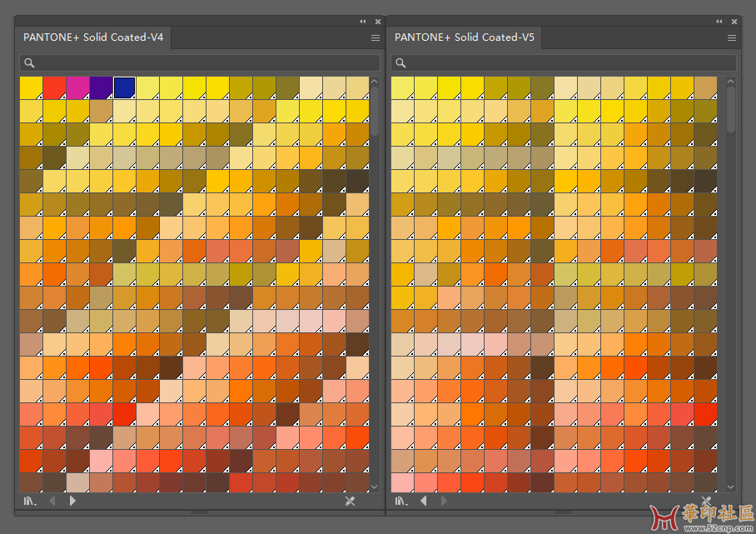Close the PANTONE+ Solid Coated-V4 panel
Screen dimensions: 756x534
click(378, 22)
